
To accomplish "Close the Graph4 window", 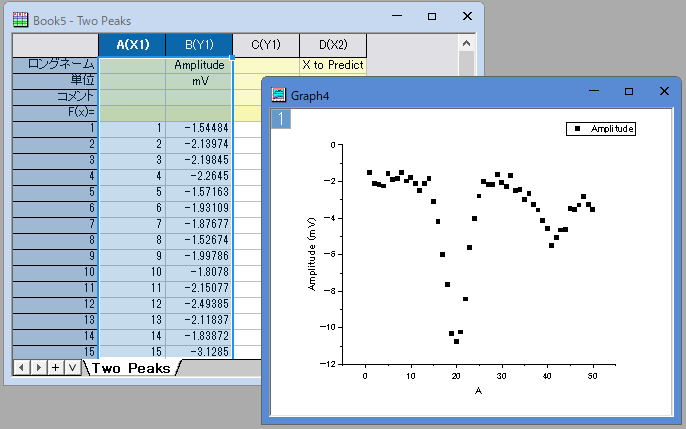I will (x=664, y=91).
